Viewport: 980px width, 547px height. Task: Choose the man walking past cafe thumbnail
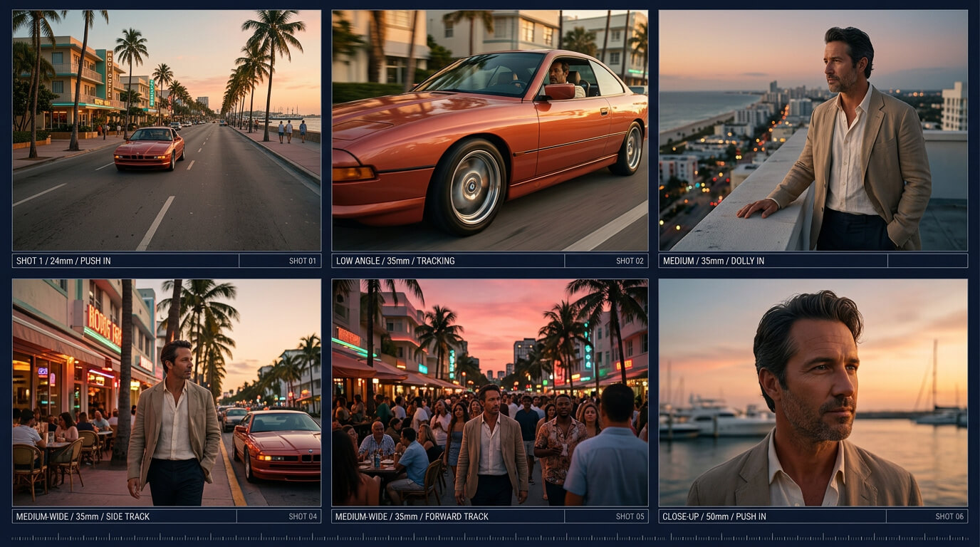167,392
